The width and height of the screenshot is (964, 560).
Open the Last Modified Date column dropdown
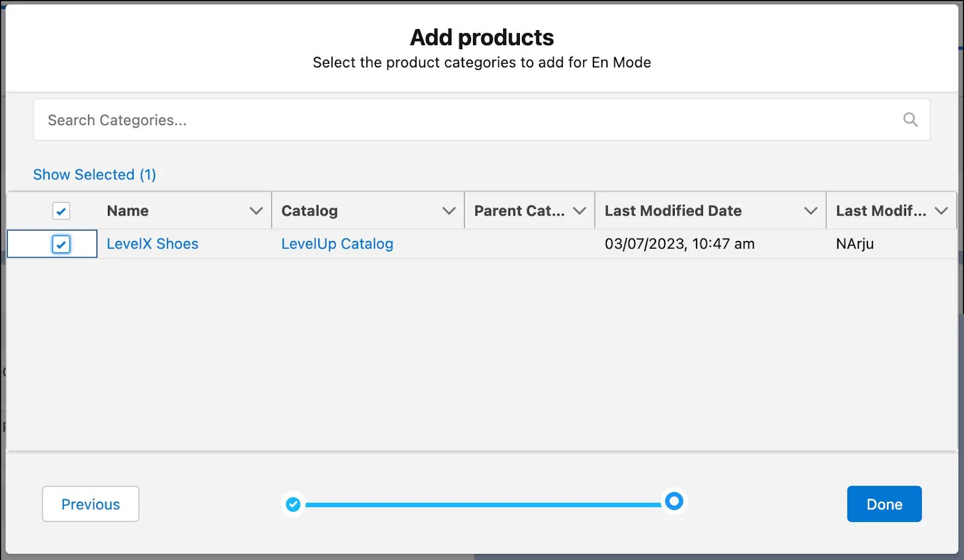(x=810, y=211)
